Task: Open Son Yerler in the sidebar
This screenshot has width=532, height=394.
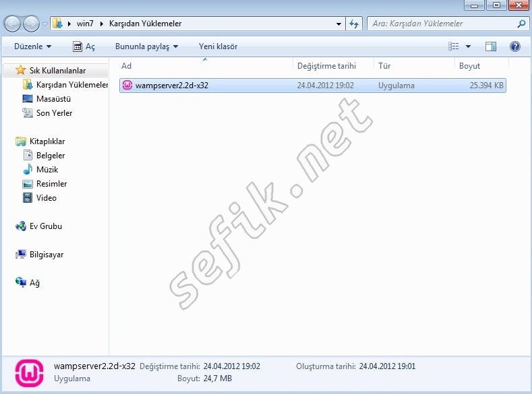Action: pos(54,113)
